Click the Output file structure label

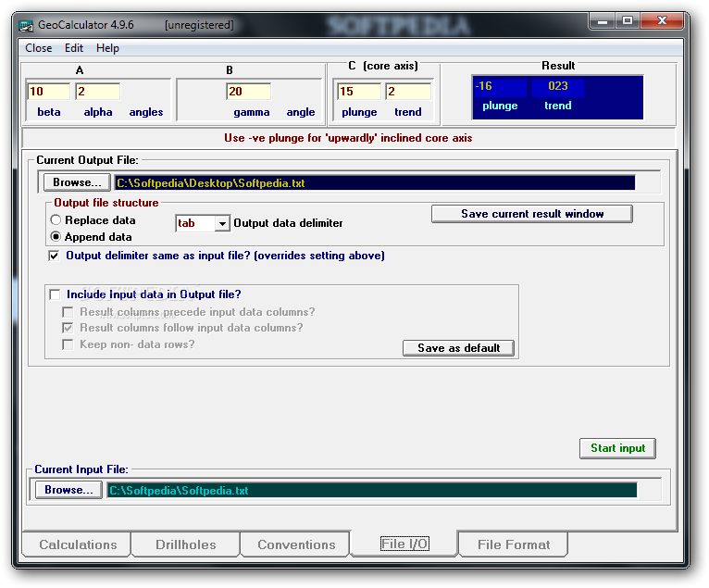106,203
